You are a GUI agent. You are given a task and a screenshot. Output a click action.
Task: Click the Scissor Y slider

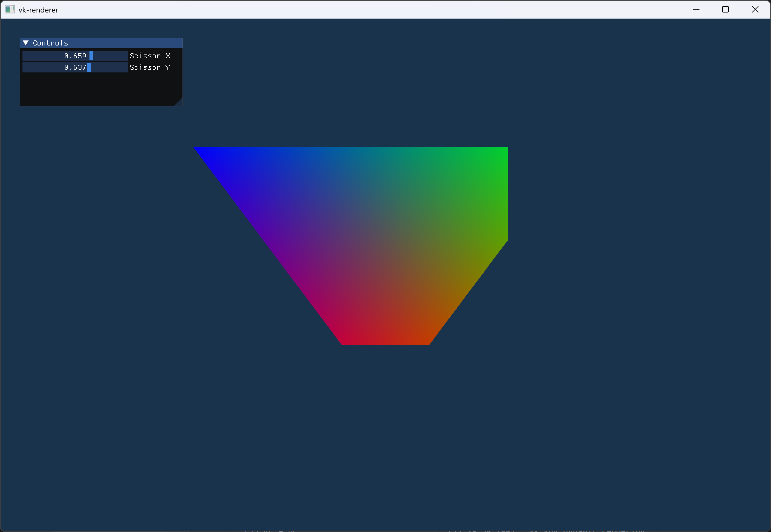point(75,67)
